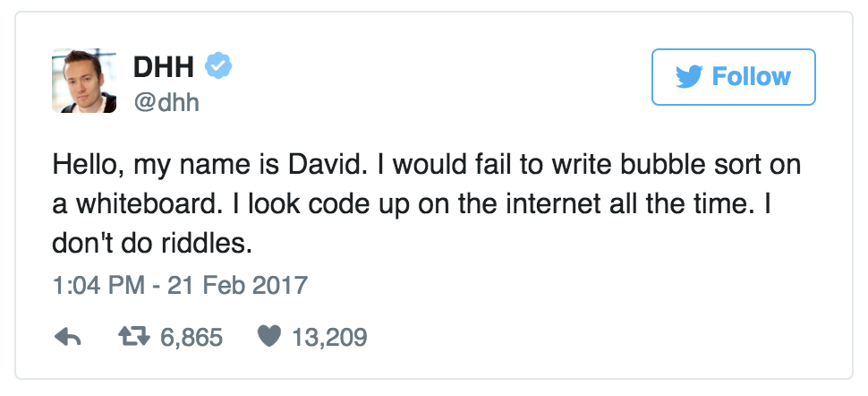The height and width of the screenshot is (396, 868).
Task: Open the 1:04 PM time link
Action: (x=98, y=285)
